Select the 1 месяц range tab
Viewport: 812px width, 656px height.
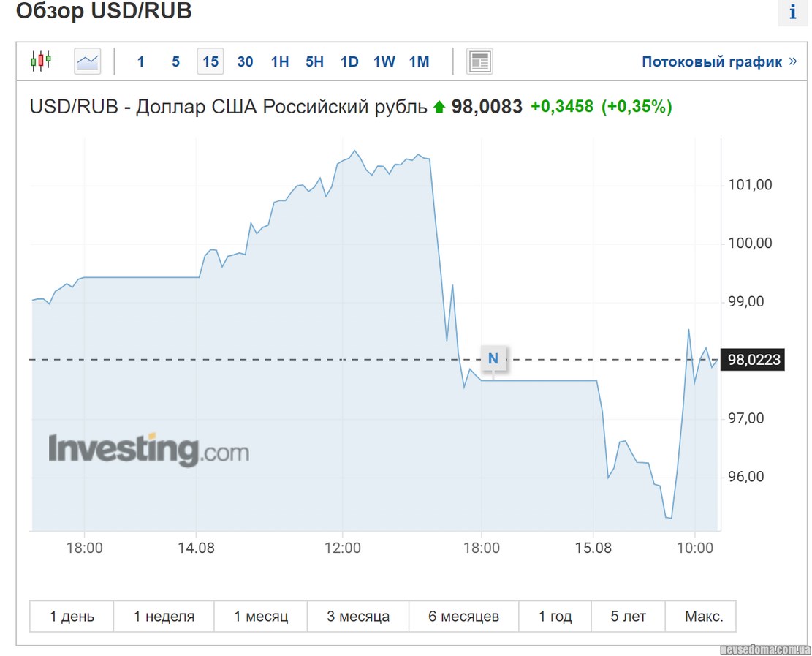(261, 617)
